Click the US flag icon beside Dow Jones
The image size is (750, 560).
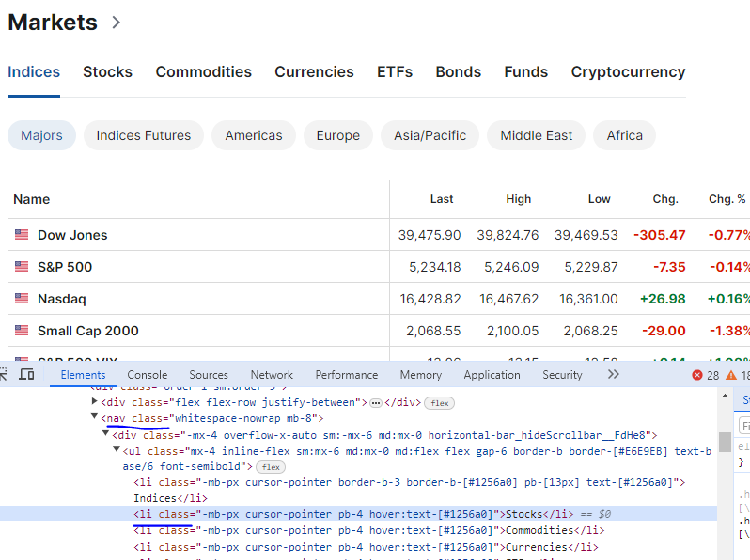(22, 234)
